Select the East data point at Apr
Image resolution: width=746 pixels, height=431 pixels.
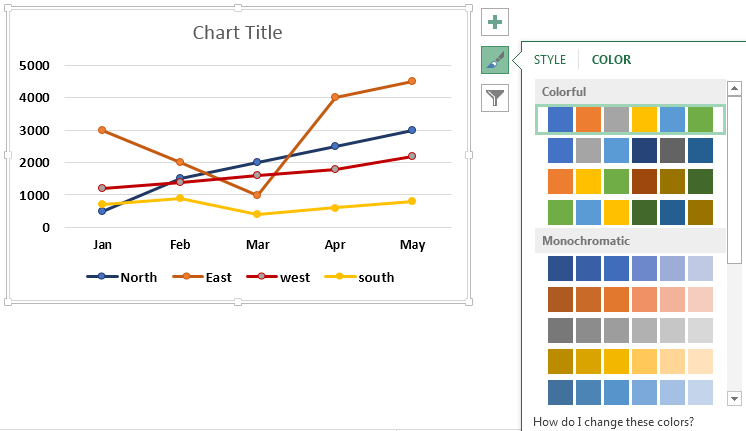pyautogui.click(x=335, y=97)
